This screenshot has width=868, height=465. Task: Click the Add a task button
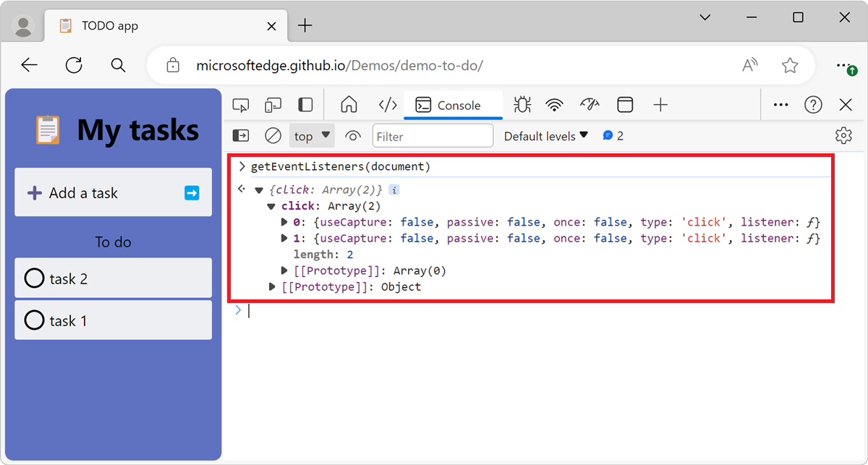pos(80,192)
